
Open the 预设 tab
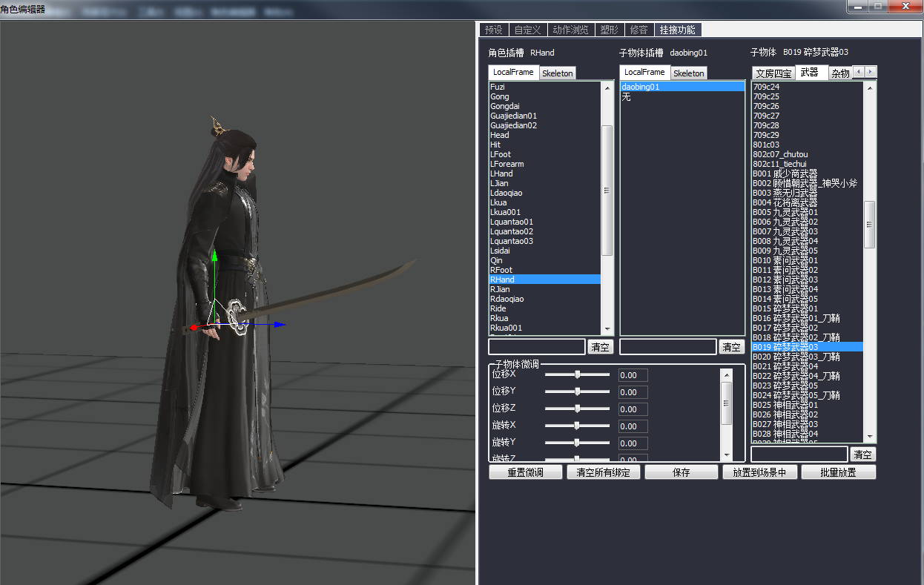coord(494,30)
